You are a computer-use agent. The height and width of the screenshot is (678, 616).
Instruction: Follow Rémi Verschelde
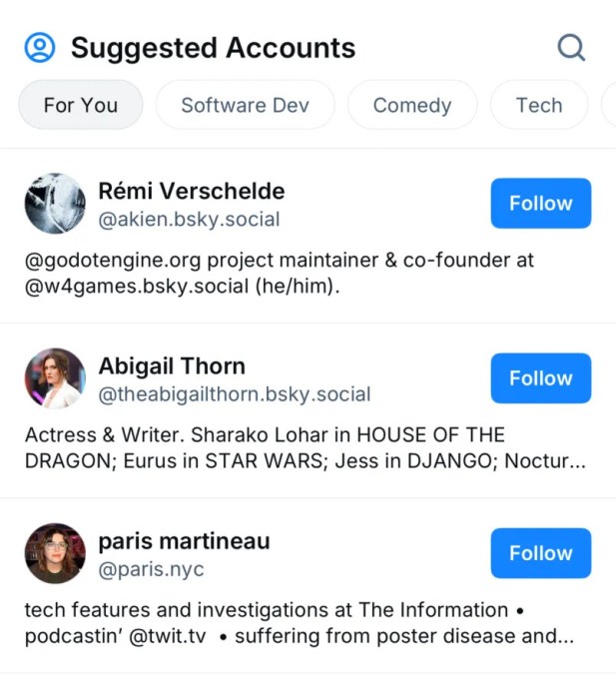pyautogui.click(x=540, y=204)
